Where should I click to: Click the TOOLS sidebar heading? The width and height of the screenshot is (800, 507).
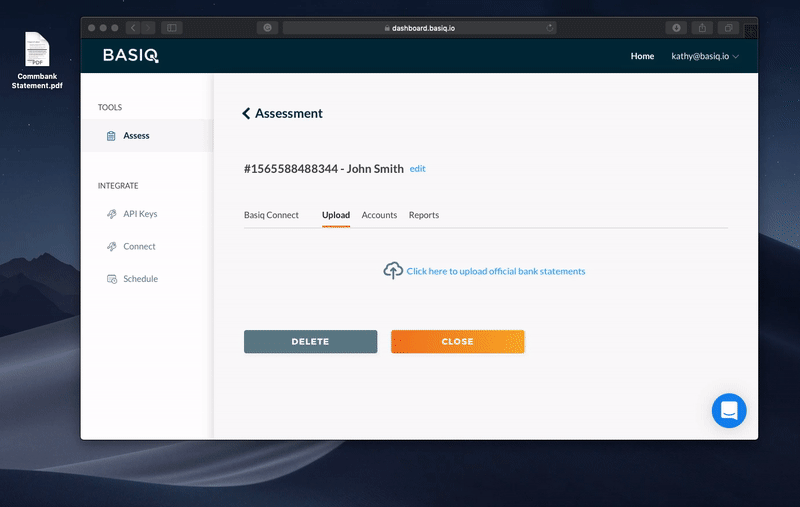110,108
